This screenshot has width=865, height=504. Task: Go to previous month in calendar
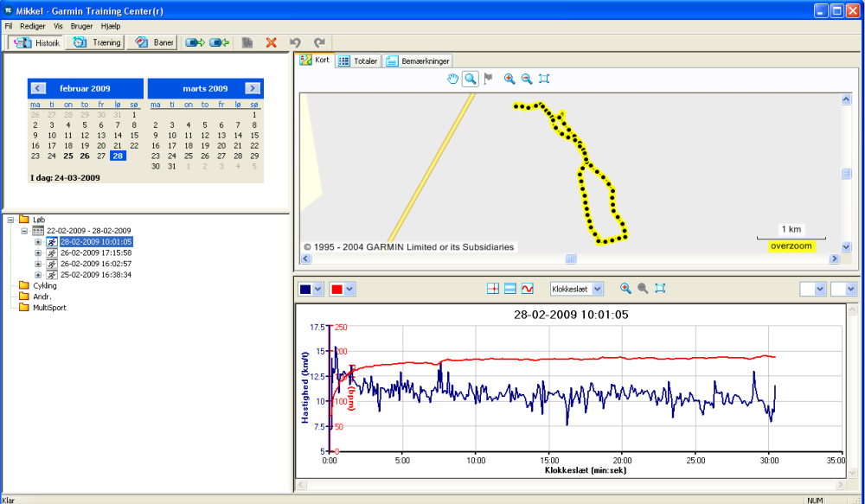click(37, 88)
